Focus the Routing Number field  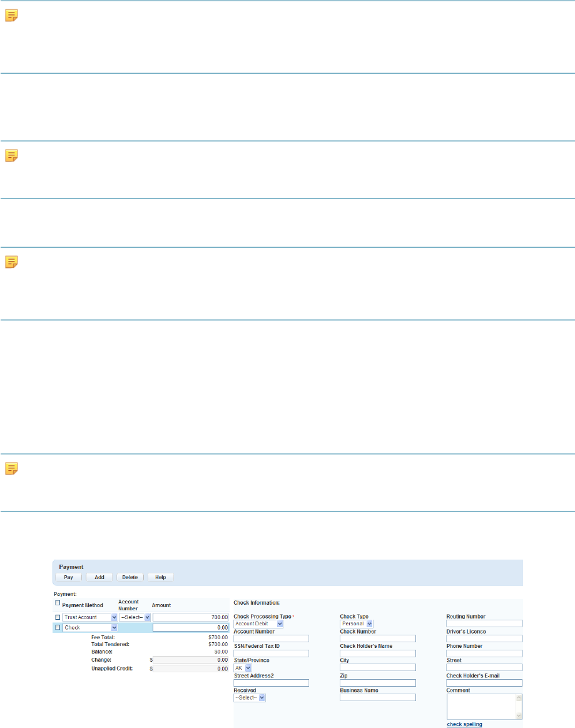484,623
